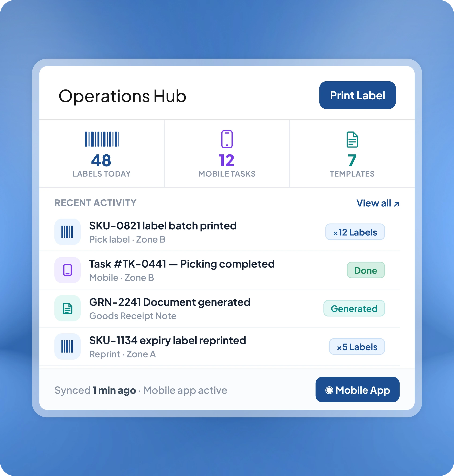Click the Operations Hub title
Screen dimensions: 454x476
coord(122,96)
